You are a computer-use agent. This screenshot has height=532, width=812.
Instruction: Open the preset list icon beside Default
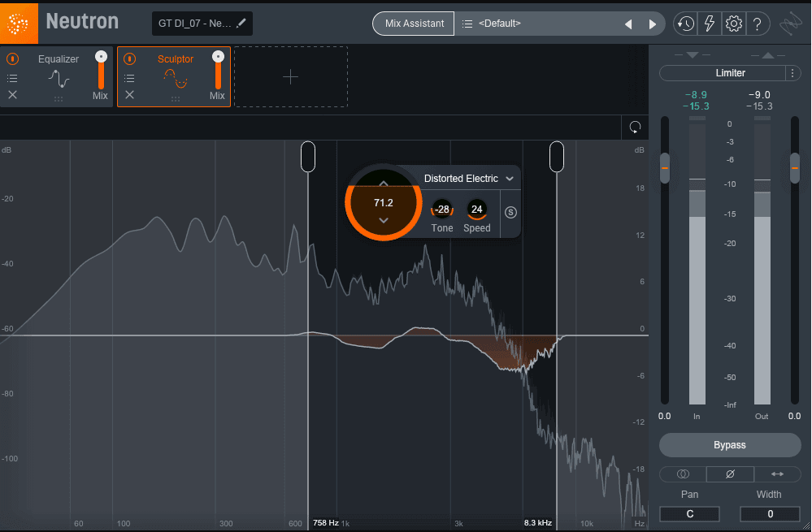[x=467, y=24]
